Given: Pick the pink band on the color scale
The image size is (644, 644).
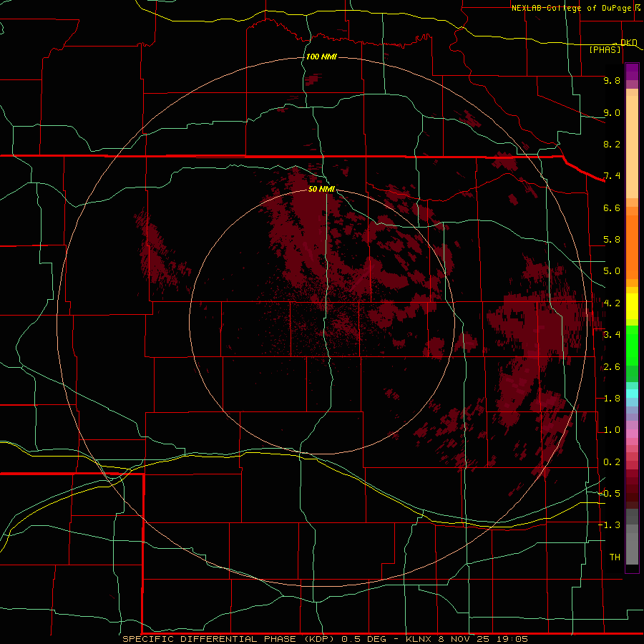Looking at the screenshot, I should 632,434.
